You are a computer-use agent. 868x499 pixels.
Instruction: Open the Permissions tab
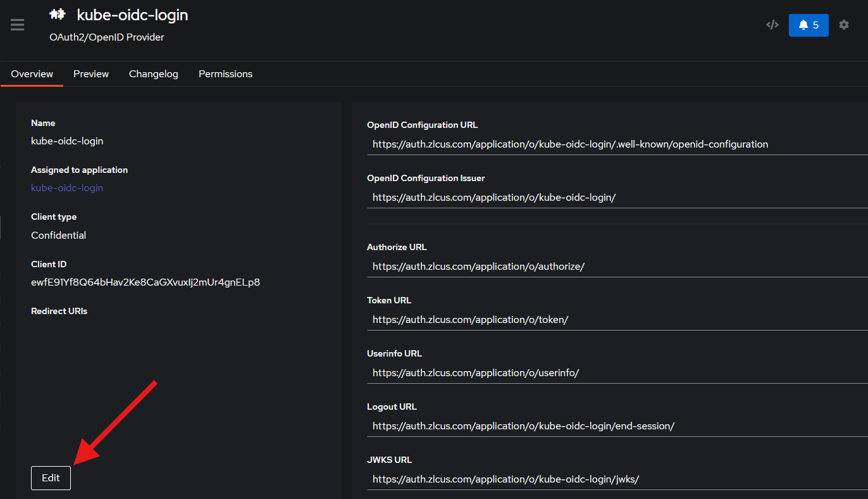click(x=225, y=74)
